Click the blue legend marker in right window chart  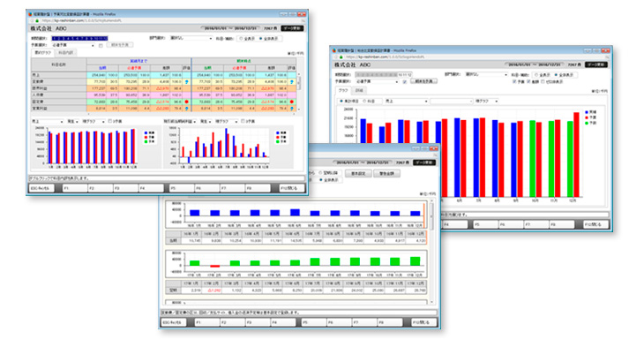point(587,112)
